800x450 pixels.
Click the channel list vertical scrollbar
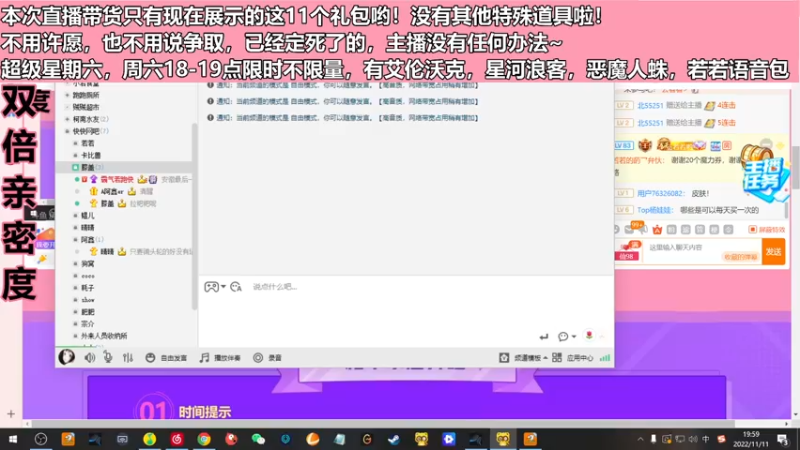pyautogui.click(x=194, y=217)
